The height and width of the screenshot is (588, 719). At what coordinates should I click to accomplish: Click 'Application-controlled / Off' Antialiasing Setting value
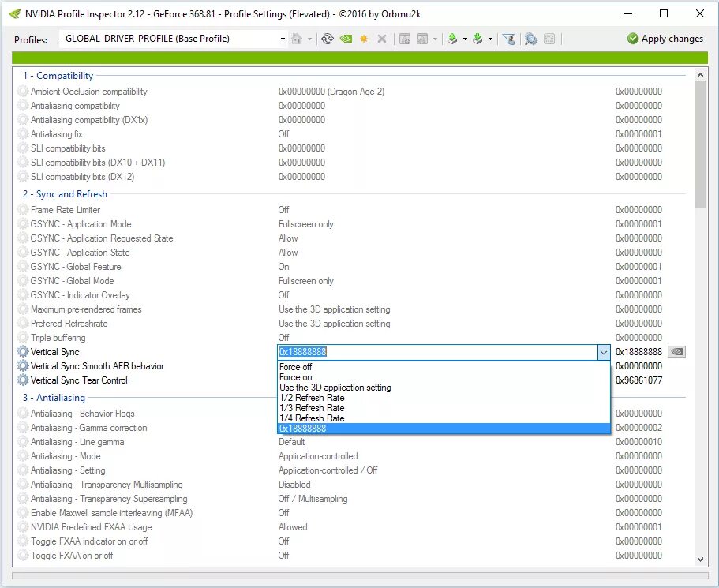328,470
